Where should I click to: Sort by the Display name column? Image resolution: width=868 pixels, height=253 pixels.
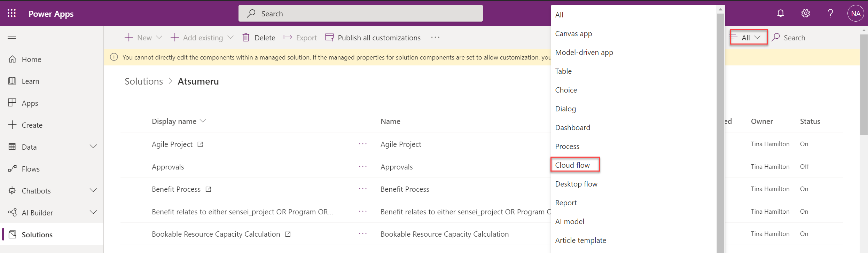[179, 121]
